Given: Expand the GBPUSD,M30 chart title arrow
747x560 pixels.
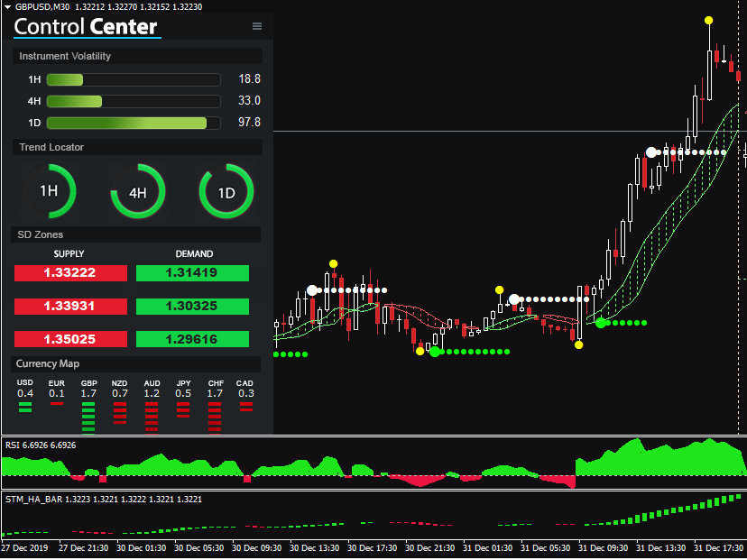Looking at the screenshot, I should pyautogui.click(x=7, y=6).
